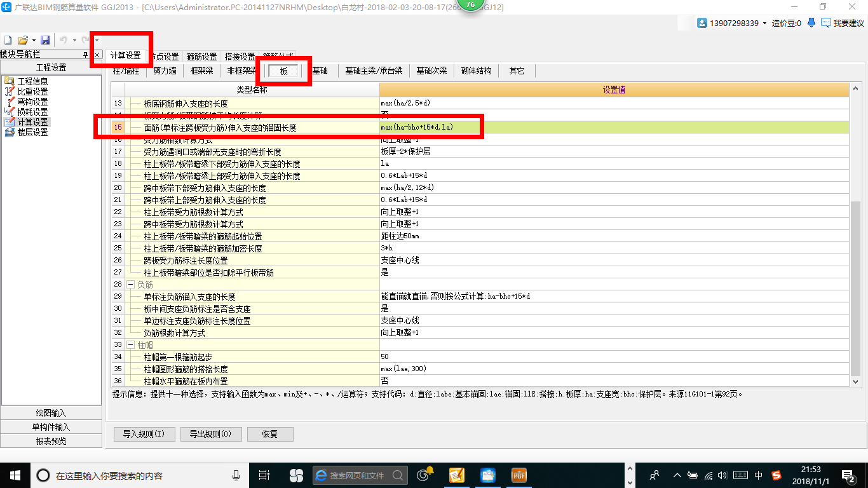The height and width of the screenshot is (488, 868).
Task: Open the undo history dropdown arrow
Action: pos(74,40)
